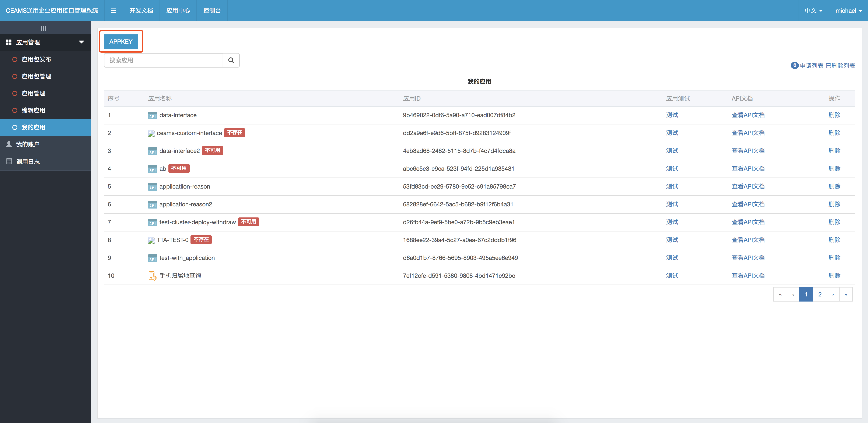The width and height of the screenshot is (868, 423).
Task: Click broken image icon of ceams-custom-interface
Action: pyautogui.click(x=151, y=133)
